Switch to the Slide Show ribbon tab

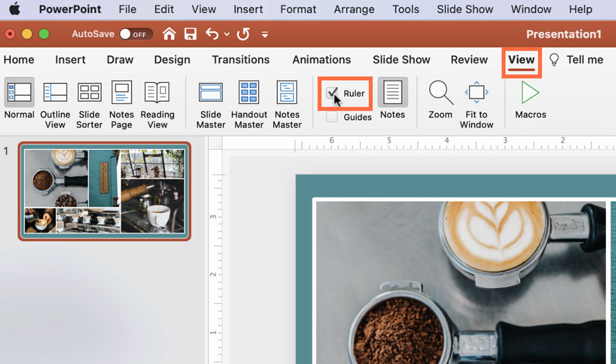[401, 60]
